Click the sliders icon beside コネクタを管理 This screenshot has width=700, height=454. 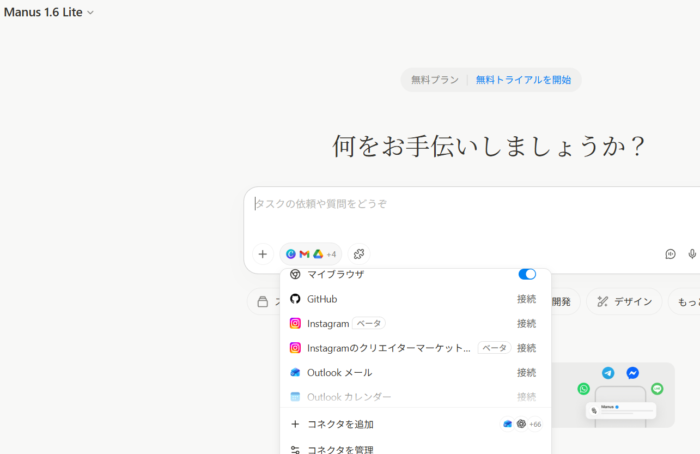(x=295, y=450)
